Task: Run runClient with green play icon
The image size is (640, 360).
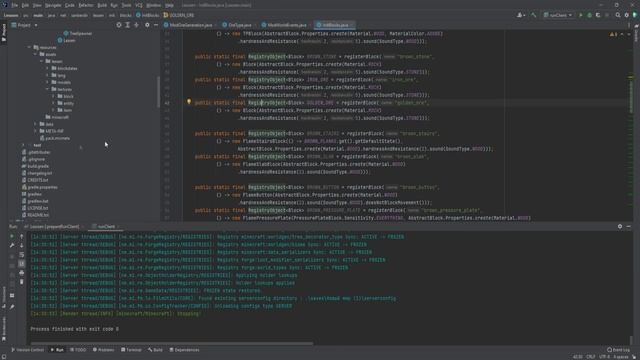Action: (581, 15)
